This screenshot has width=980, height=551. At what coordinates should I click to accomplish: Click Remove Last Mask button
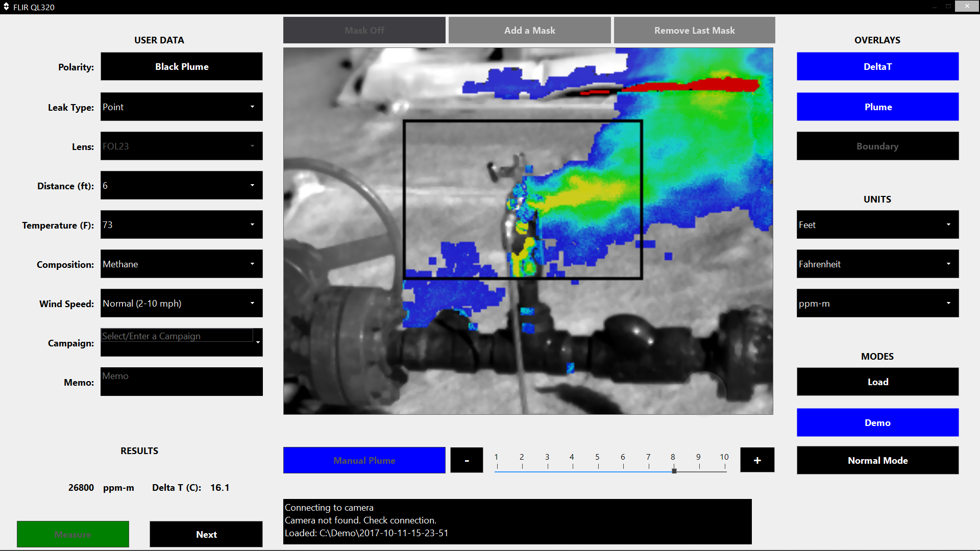(694, 31)
